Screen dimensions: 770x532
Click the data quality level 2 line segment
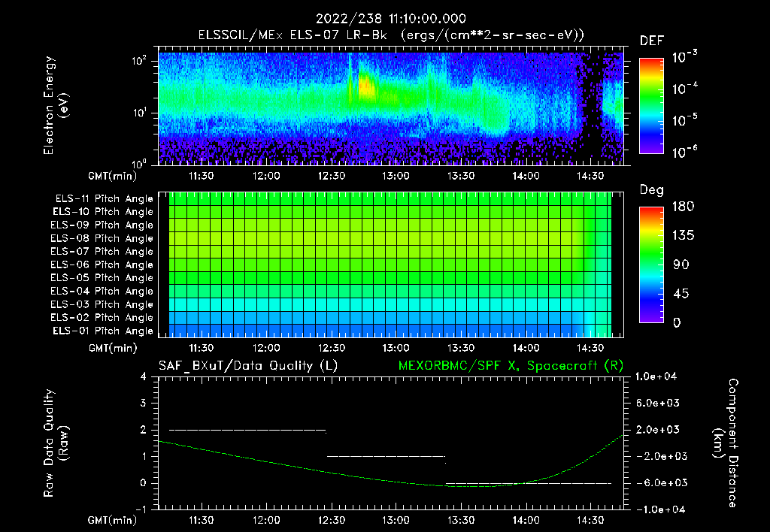pos(247,431)
